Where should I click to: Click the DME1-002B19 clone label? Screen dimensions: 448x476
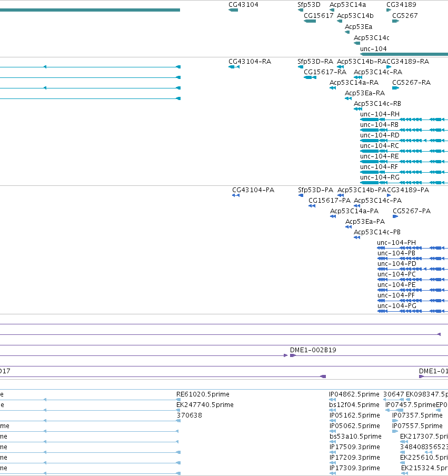[x=313, y=350]
